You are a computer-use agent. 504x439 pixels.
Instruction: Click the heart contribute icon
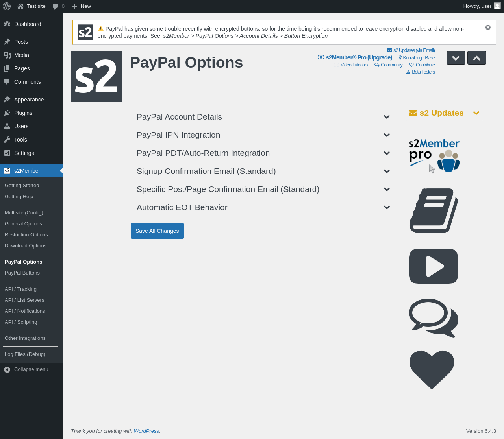coord(432,370)
